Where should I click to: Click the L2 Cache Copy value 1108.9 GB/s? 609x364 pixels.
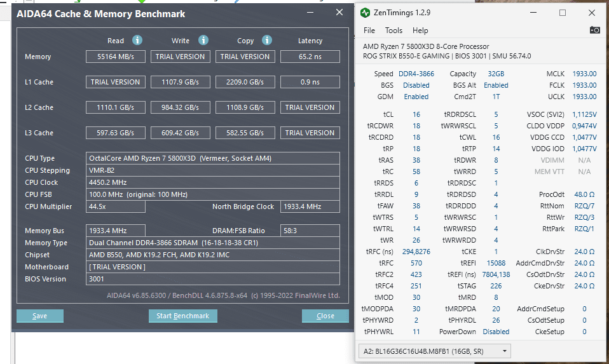point(245,107)
